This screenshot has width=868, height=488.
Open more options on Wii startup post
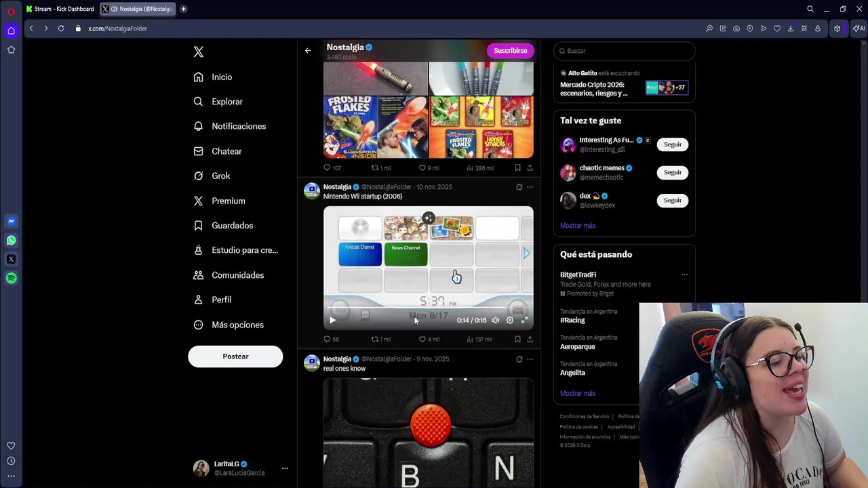click(x=530, y=187)
